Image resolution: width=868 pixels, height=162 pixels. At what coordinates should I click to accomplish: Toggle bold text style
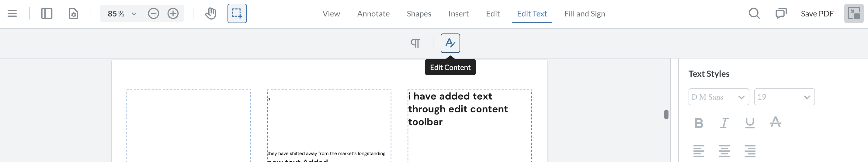699,123
